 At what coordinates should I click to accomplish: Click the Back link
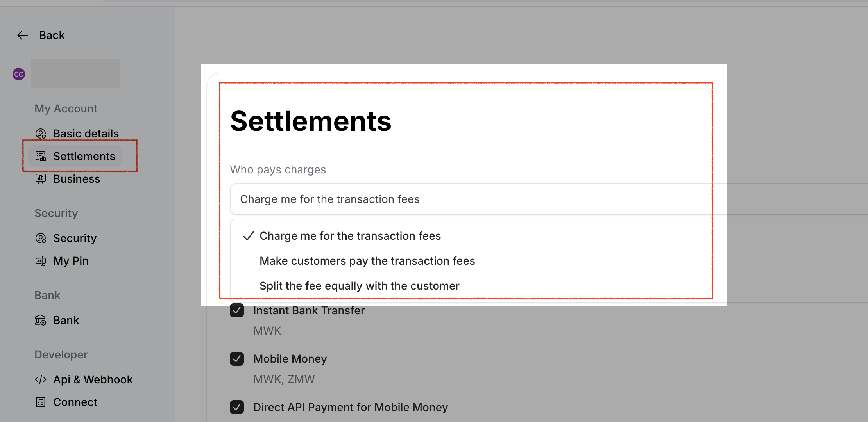point(52,36)
